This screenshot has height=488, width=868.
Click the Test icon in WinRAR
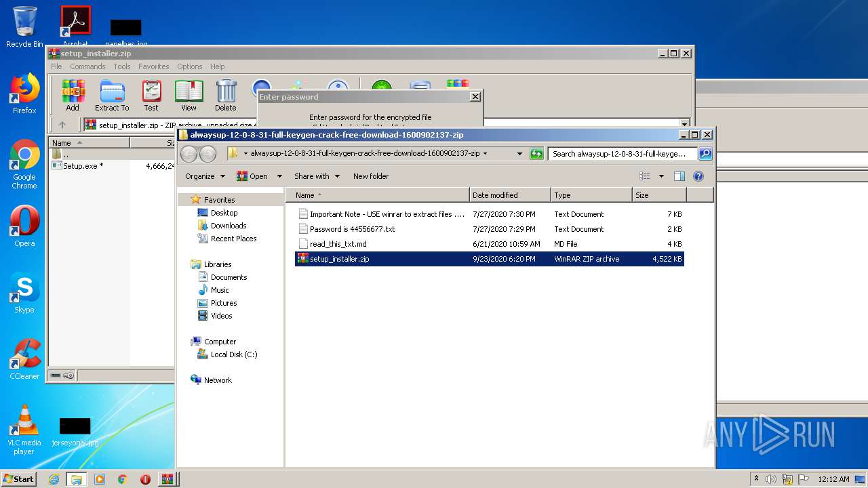point(151,96)
